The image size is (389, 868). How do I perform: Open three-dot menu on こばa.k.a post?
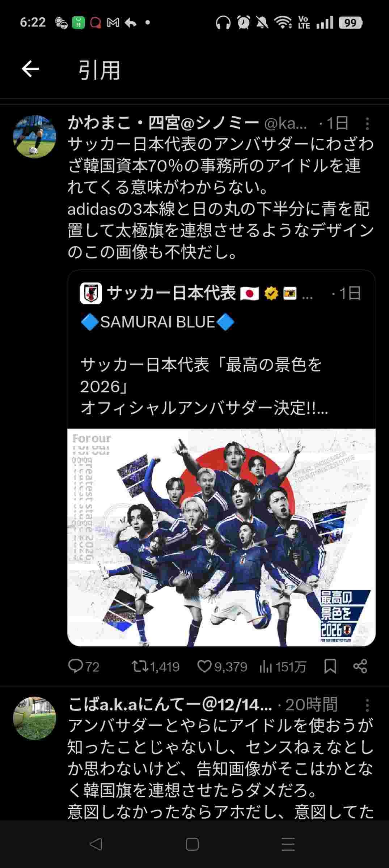pos(367,705)
